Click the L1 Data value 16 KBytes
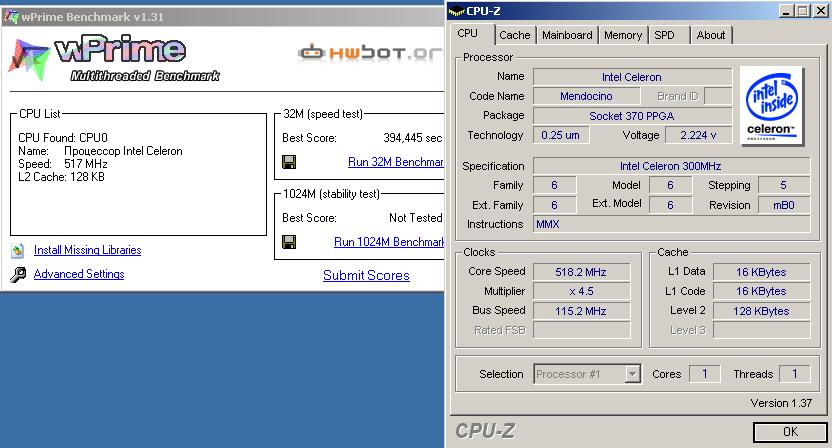 [761, 272]
